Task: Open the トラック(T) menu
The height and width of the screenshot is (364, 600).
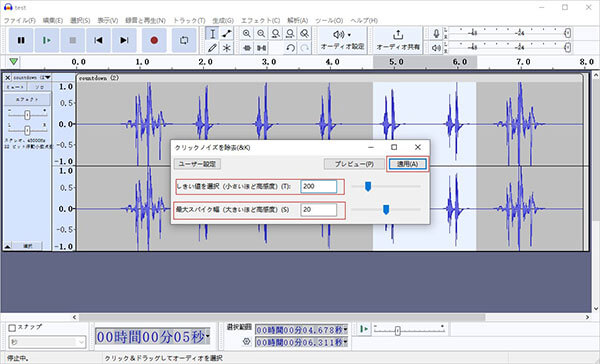Action: [189, 20]
